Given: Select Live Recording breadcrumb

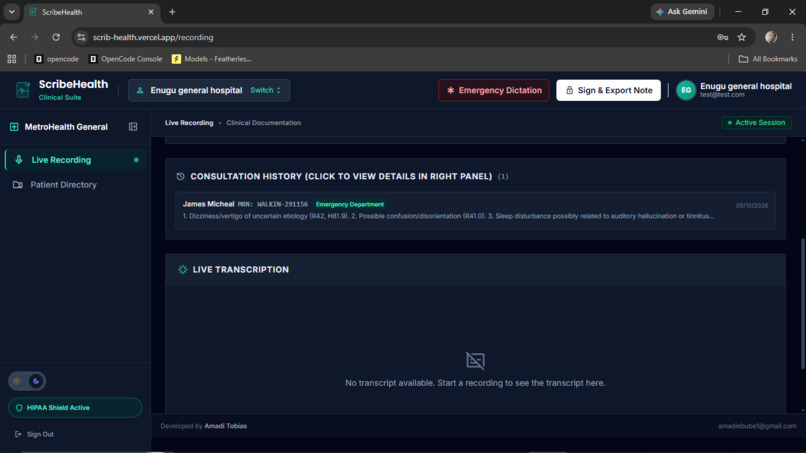Looking at the screenshot, I should pos(189,123).
